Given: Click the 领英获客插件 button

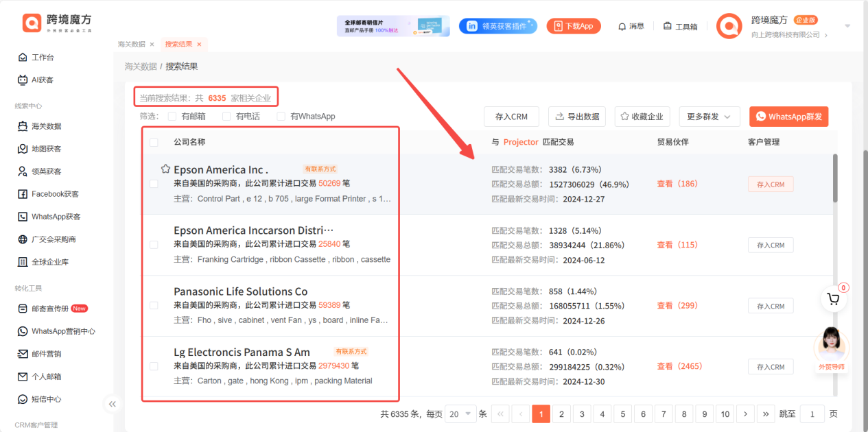Looking at the screenshot, I should click(498, 26).
